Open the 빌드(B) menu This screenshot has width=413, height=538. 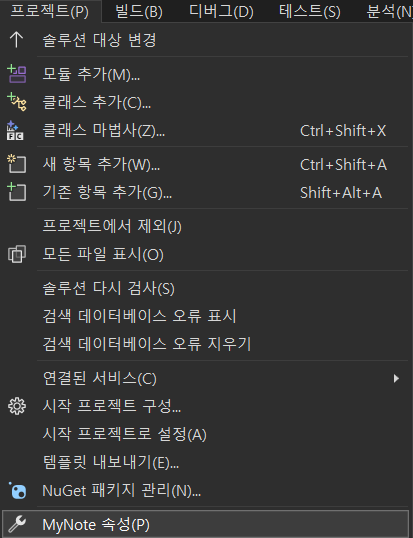139,12
